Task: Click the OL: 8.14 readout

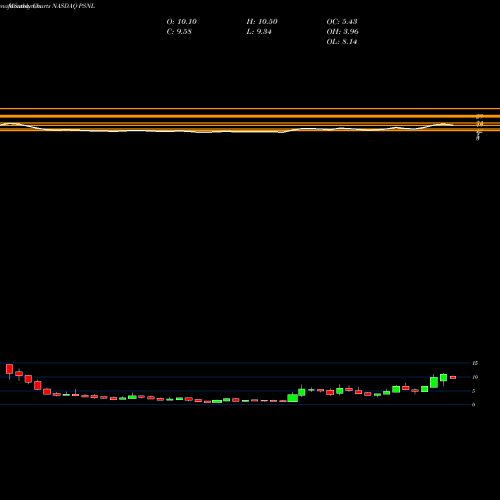Action: pyautogui.click(x=342, y=42)
